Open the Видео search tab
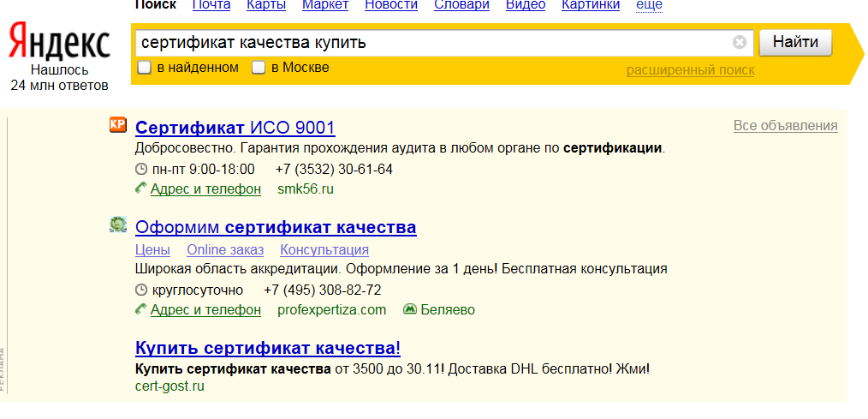The height and width of the screenshot is (419, 868). tap(526, 5)
